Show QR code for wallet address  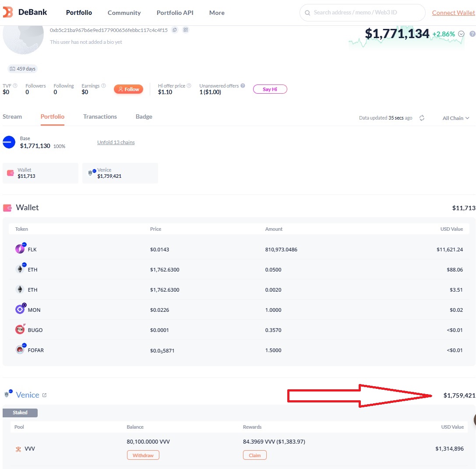click(186, 30)
